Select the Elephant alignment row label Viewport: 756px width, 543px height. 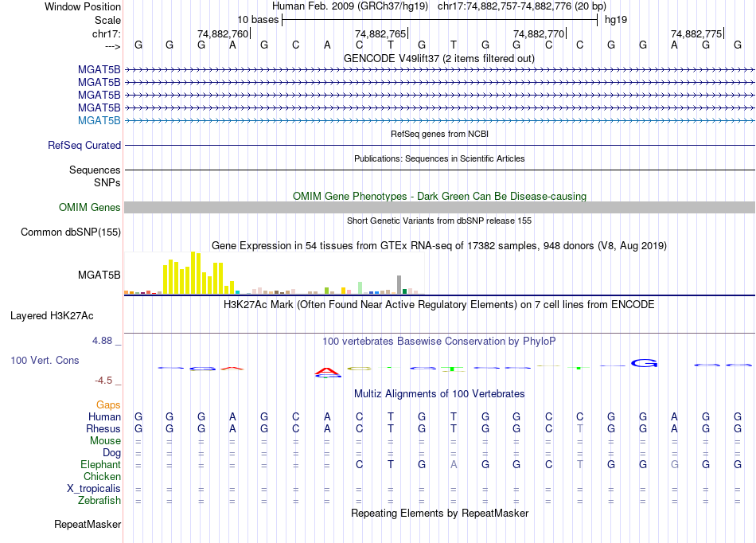tap(100, 465)
